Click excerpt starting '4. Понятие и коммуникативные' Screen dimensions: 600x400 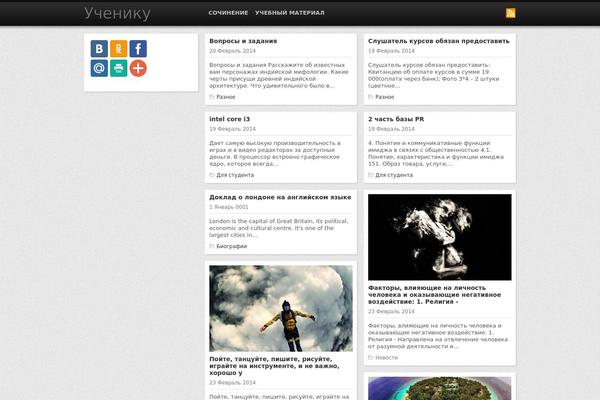(x=436, y=153)
